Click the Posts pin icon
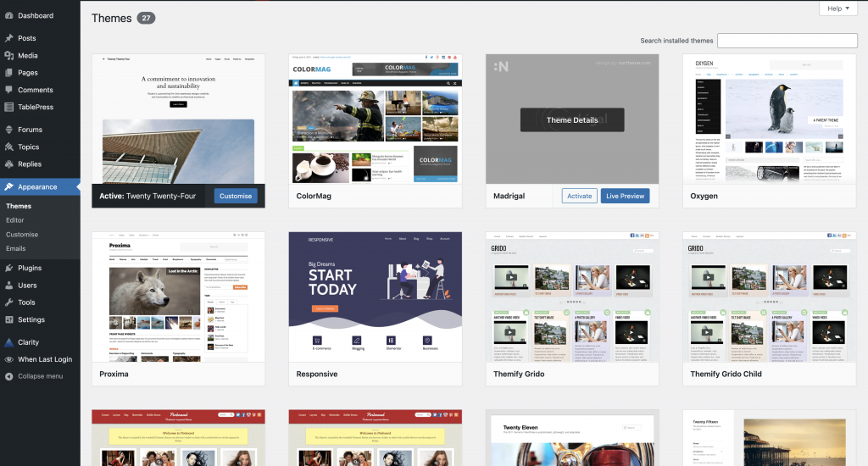 tap(8, 38)
